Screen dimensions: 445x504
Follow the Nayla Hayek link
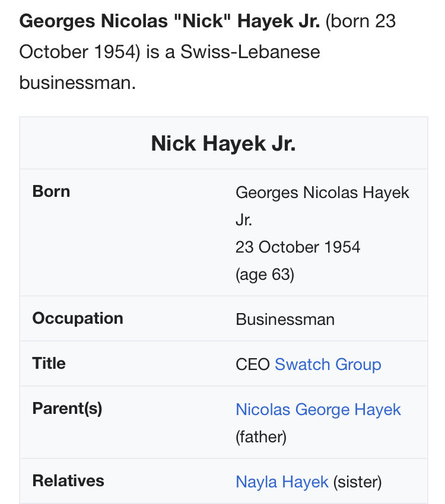[x=282, y=482]
